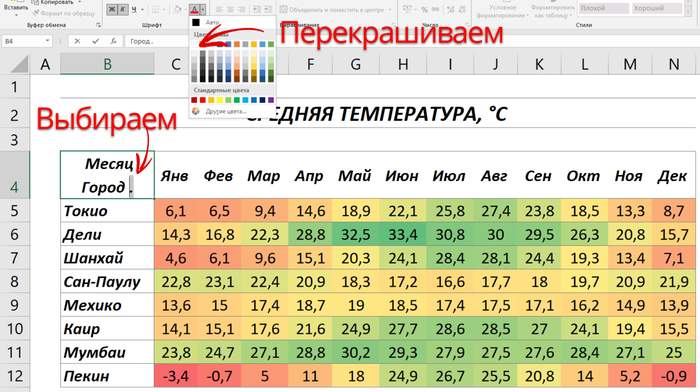This screenshot has height=392, width=700.
Task: Open Буфер обмена dialog launcher
Action: (99, 25)
